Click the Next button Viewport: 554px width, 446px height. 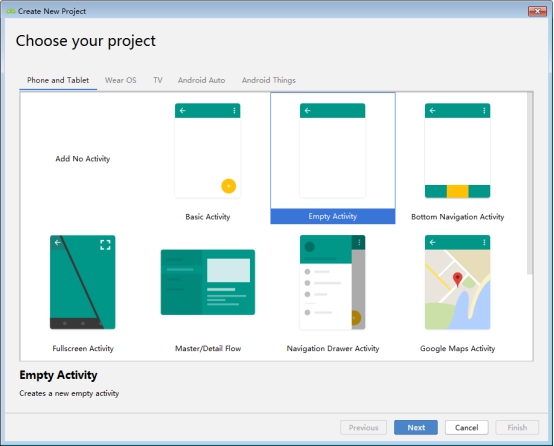click(416, 428)
